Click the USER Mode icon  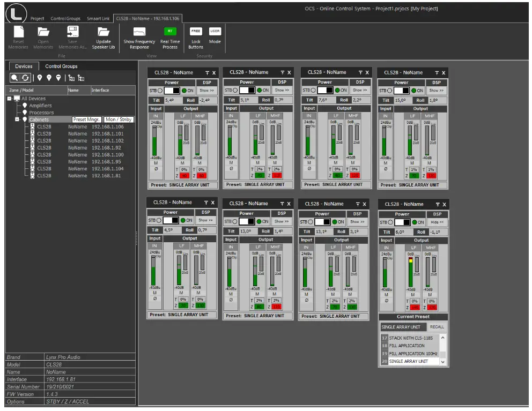pyautogui.click(x=215, y=32)
